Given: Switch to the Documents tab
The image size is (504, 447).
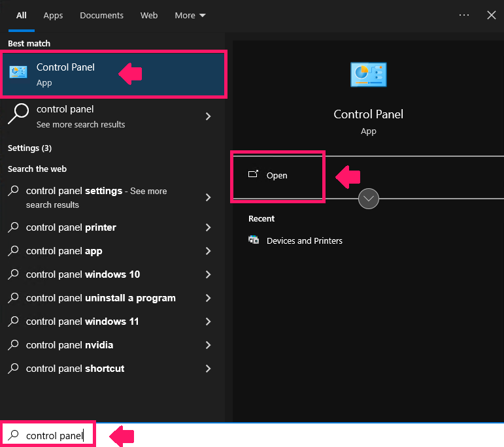Looking at the screenshot, I should pos(101,16).
